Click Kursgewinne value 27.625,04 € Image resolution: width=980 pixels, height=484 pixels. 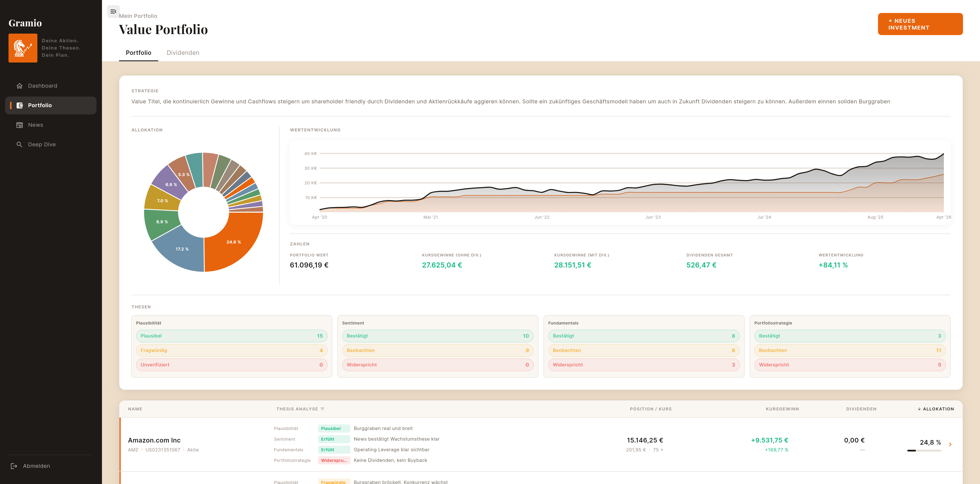click(x=442, y=265)
